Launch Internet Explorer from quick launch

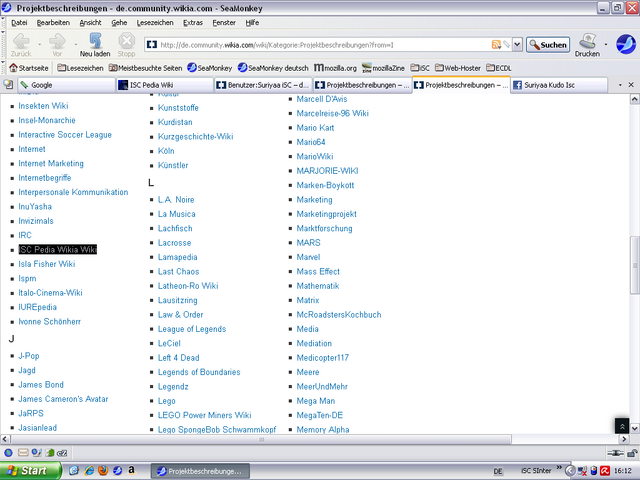point(89,470)
